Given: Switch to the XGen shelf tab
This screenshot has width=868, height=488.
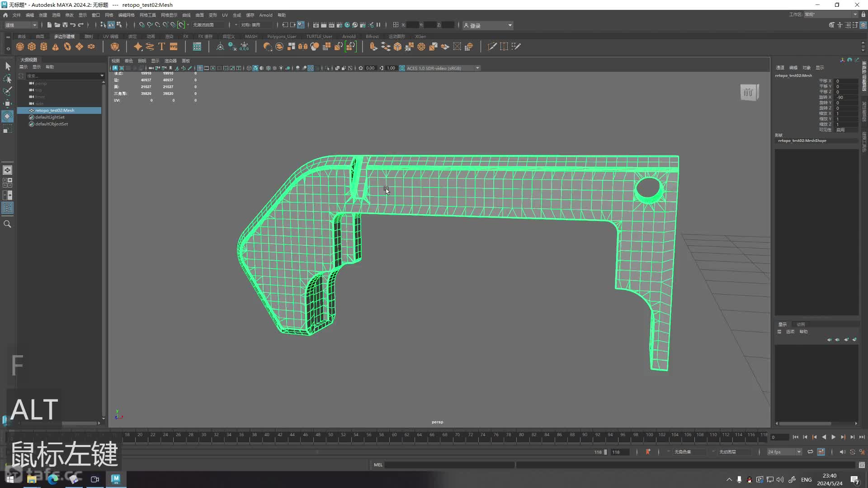Looking at the screenshot, I should tap(420, 37).
